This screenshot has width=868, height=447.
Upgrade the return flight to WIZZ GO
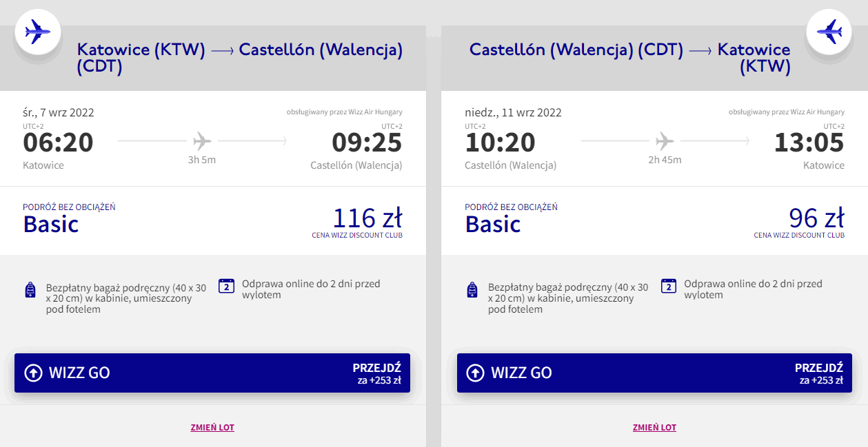click(x=654, y=373)
